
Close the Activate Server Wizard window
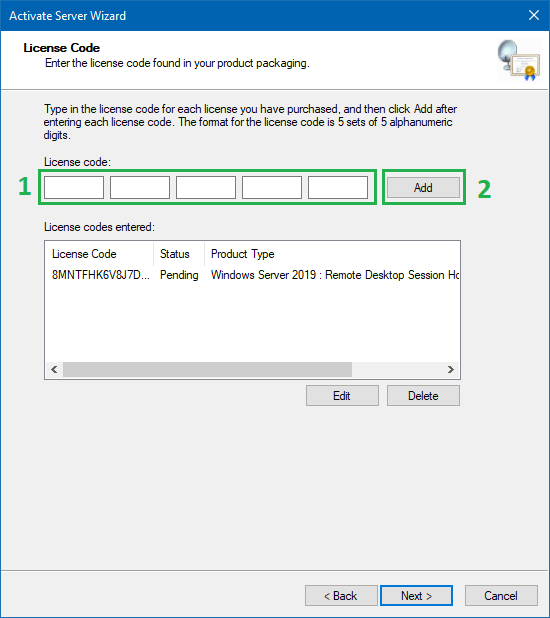[x=533, y=15]
